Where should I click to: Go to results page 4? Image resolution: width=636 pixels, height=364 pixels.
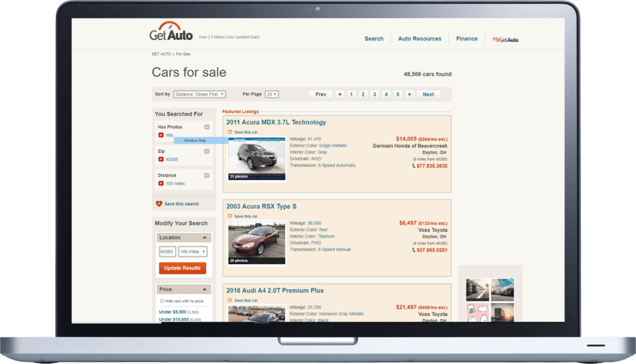tap(386, 94)
